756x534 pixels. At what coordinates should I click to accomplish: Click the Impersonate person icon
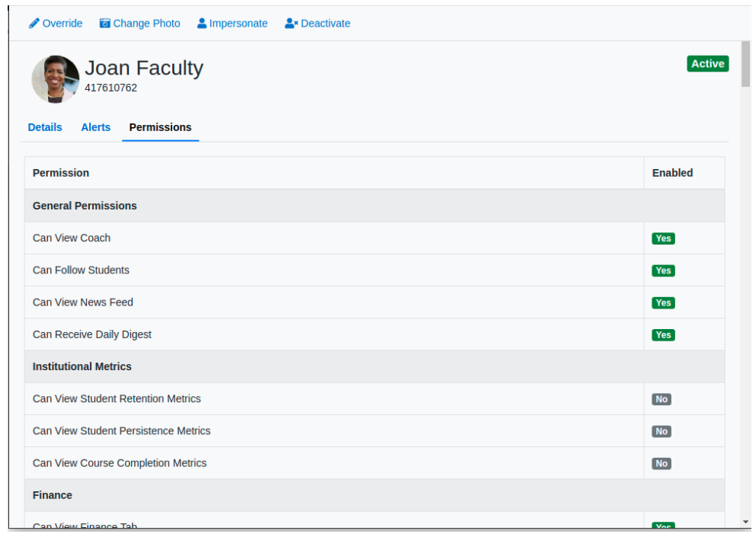click(202, 23)
